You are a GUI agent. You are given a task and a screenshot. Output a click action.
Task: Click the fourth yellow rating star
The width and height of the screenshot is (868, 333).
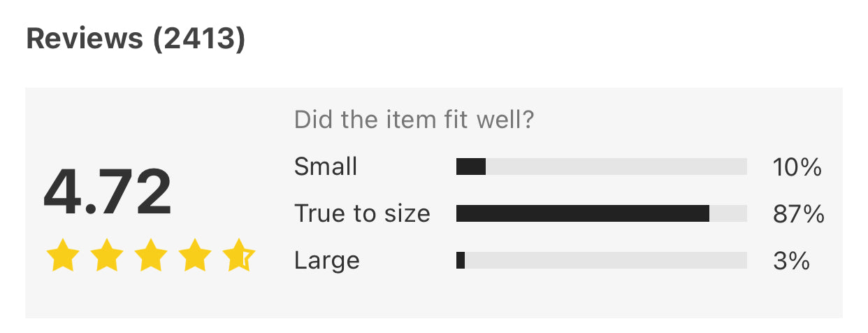click(195, 256)
